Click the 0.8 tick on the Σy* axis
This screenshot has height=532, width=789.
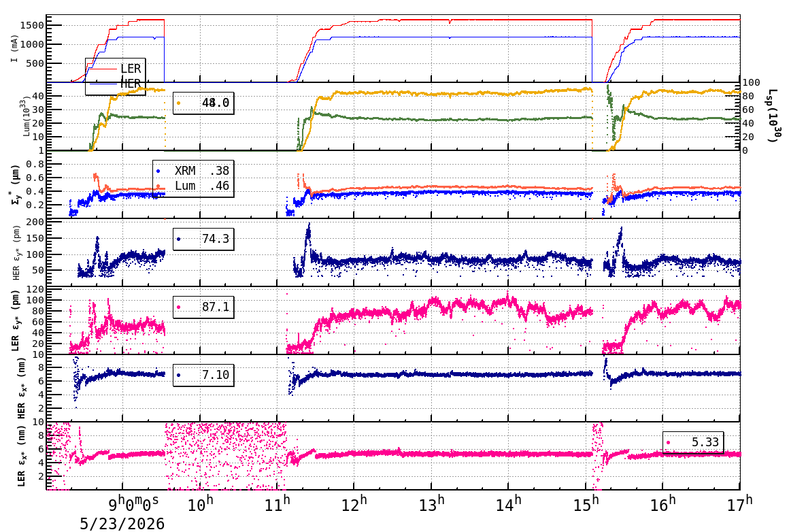click(x=35, y=164)
